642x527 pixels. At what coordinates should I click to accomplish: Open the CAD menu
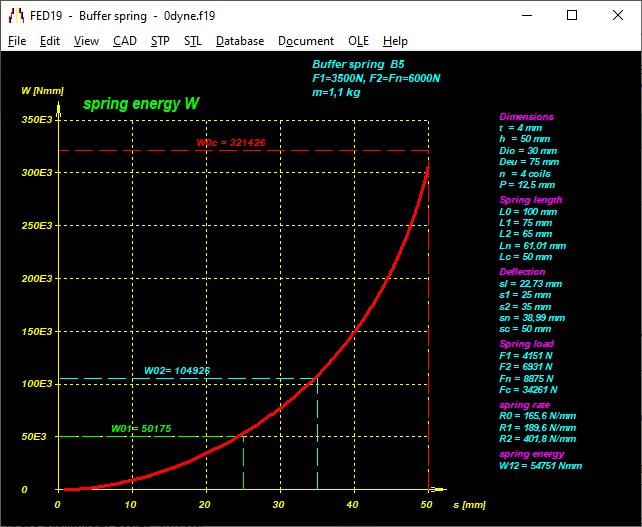click(125, 41)
